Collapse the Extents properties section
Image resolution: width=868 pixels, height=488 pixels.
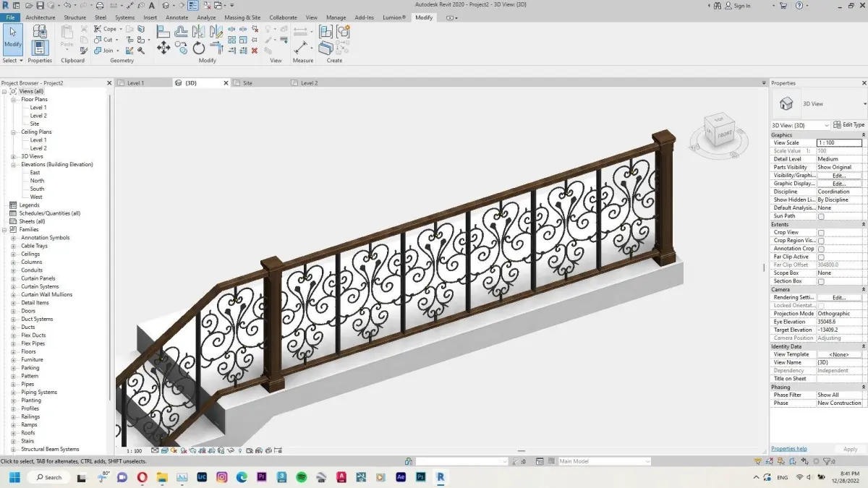[x=863, y=225]
